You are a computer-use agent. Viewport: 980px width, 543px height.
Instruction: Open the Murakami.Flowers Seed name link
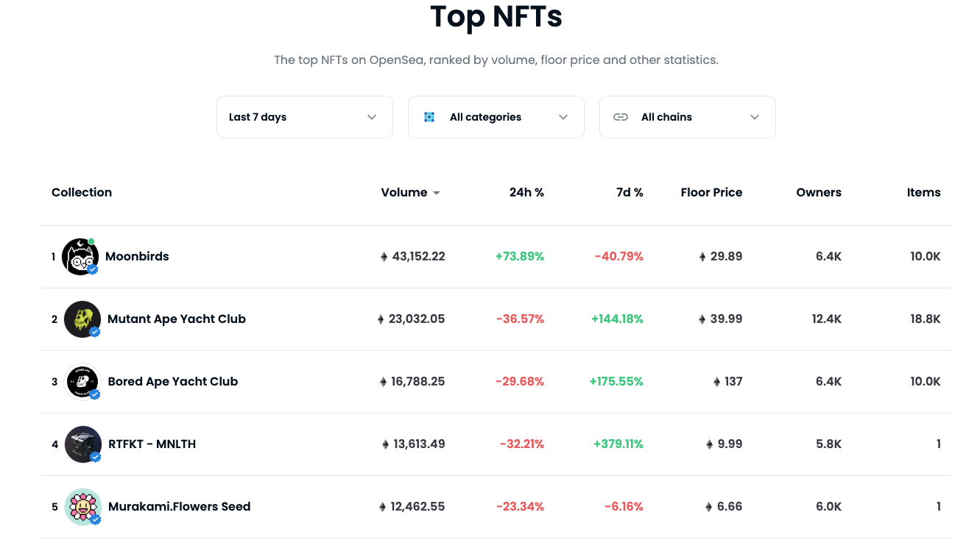(x=179, y=506)
